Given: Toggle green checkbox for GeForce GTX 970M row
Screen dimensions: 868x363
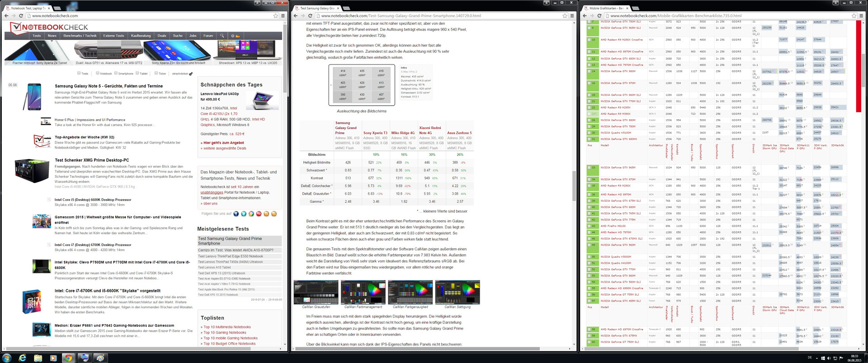Looking at the screenshot, I should [589, 83].
